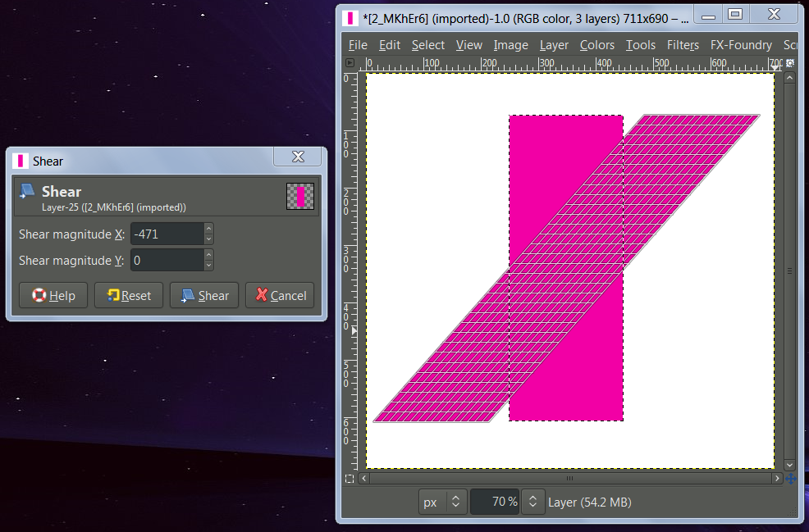The height and width of the screenshot is (532, 809).
Task: Open the image menu triangle button at ruler corner
Action: [x=350, y=63]
